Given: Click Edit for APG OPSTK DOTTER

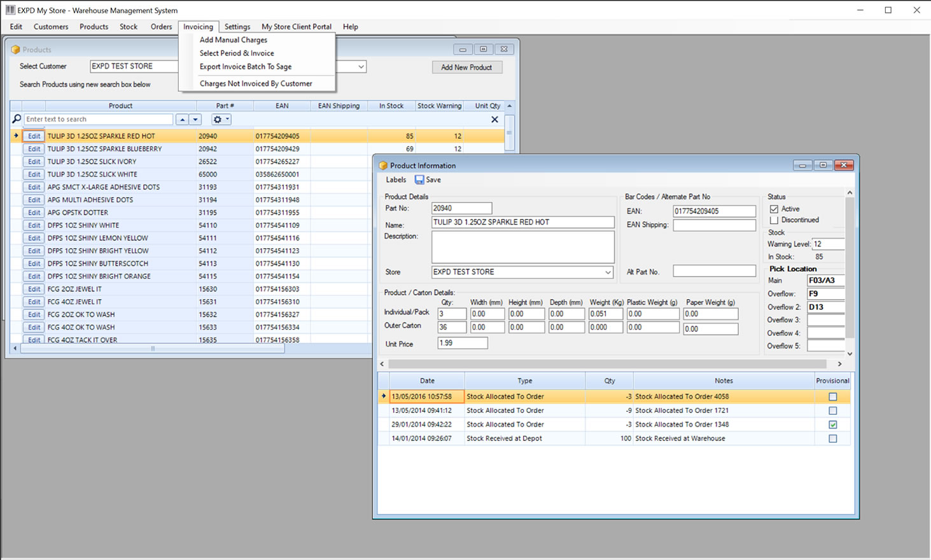Looking at the screenshot, I should pos(34,213).
